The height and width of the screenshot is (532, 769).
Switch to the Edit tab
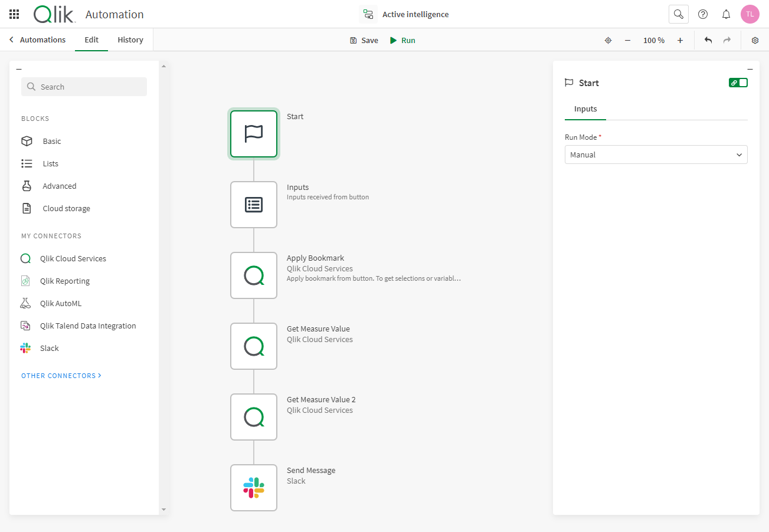(91, 40)
